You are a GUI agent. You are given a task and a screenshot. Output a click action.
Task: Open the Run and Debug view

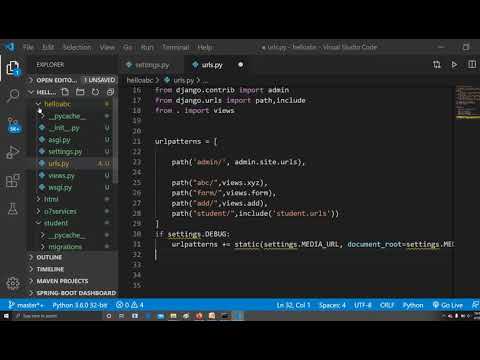[13, 152]
